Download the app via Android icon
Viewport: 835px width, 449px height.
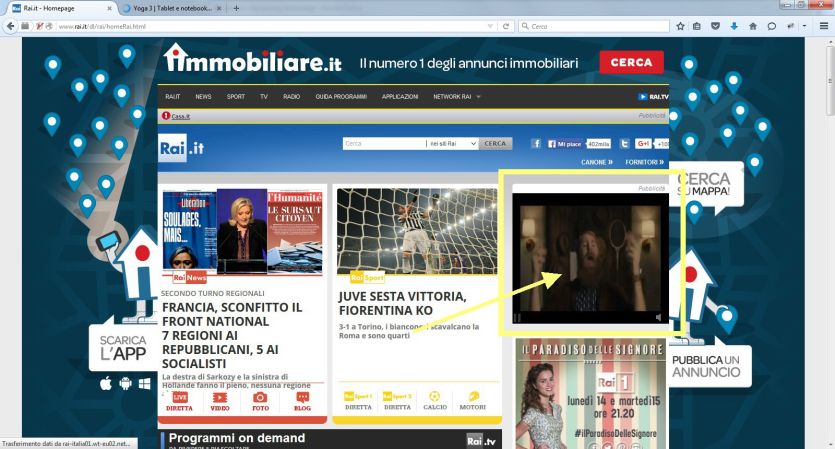(x=126, y=383)
